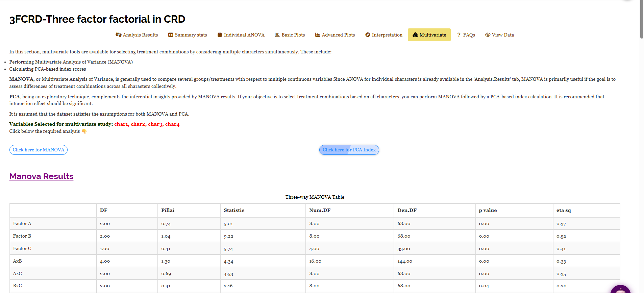Click p value 0.04 in BxC row

coord(484,286)
